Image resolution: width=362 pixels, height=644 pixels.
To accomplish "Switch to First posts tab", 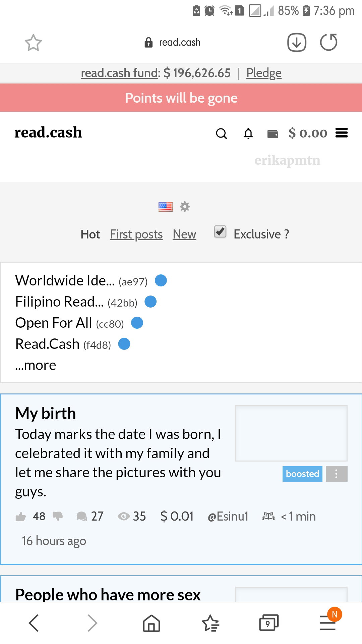I will [136, 234].
